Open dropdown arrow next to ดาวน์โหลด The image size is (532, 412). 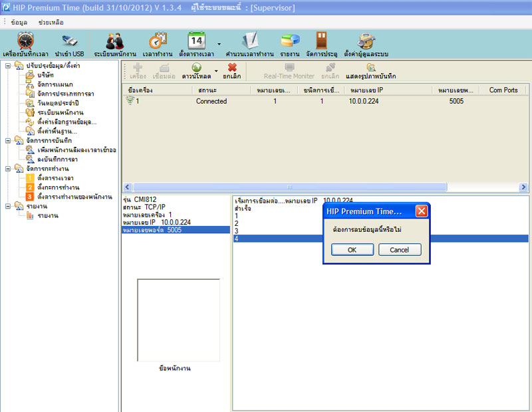216,71
